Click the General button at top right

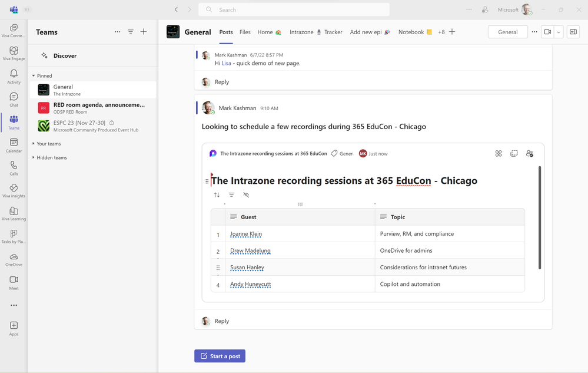click(x=508, y=32)
